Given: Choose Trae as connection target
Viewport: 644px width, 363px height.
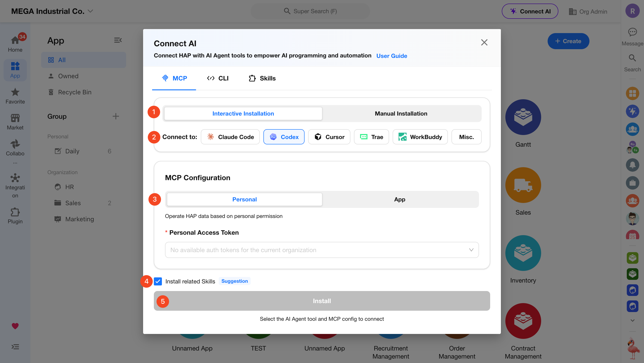Looking at the screenshot, I should (x=371, y=137).
